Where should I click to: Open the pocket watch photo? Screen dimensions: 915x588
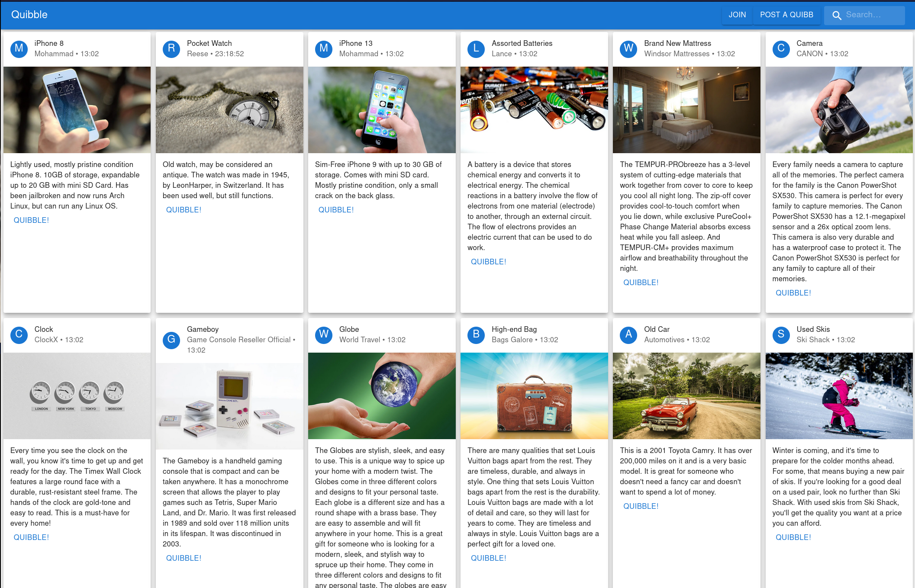coord(229,110)
